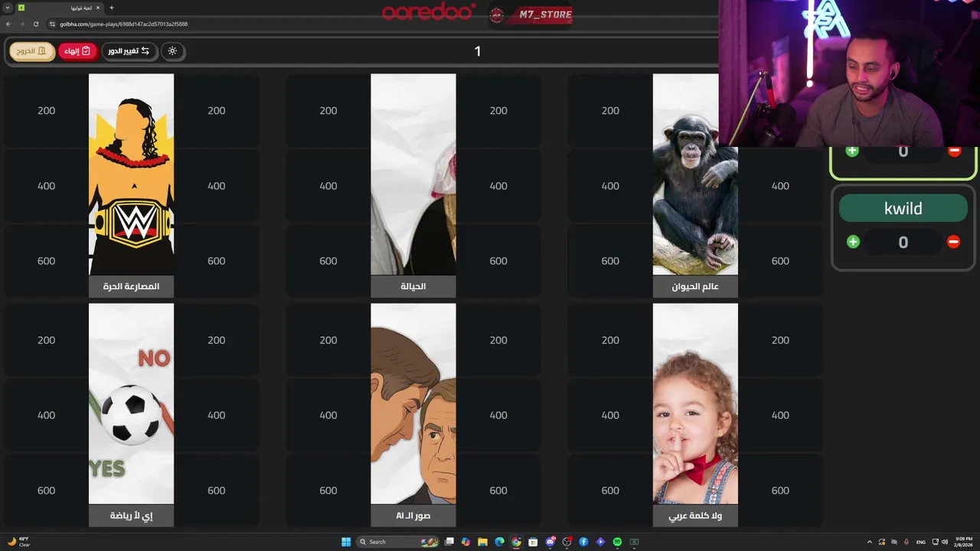The image size is (980, 551).
Task: Close the لعبة قولبها browser tab
Action: coord(99,8)
